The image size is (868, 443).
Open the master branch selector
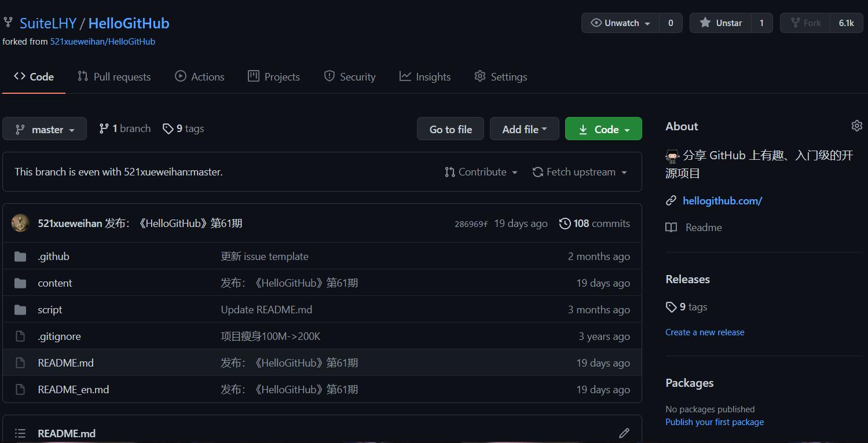45,129
